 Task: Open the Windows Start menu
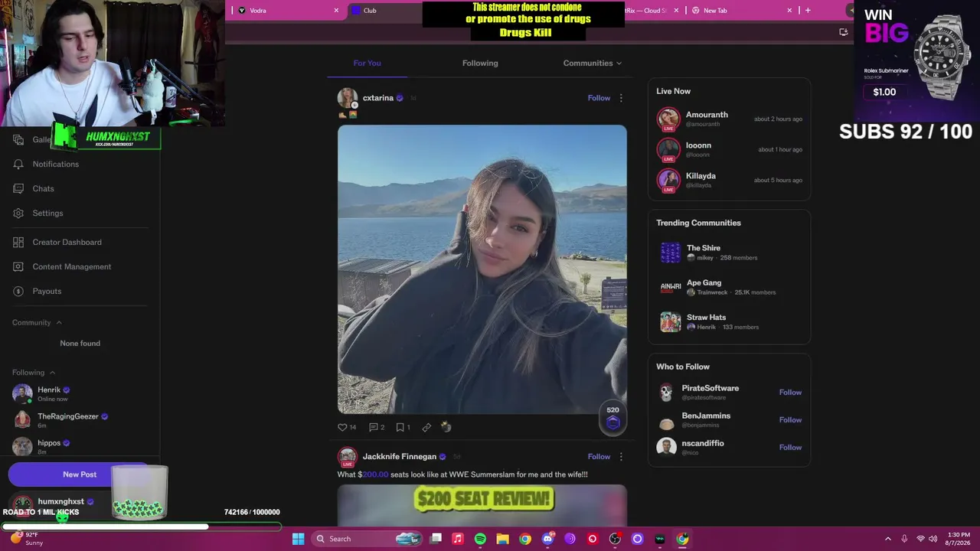pyautogui.click(x=298, y=539)
